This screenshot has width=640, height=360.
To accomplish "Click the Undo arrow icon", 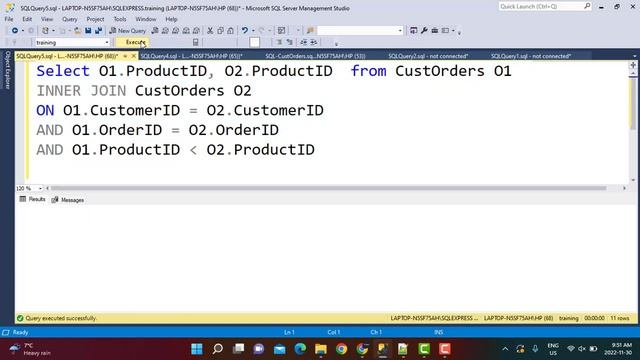I will click(244, 31).
